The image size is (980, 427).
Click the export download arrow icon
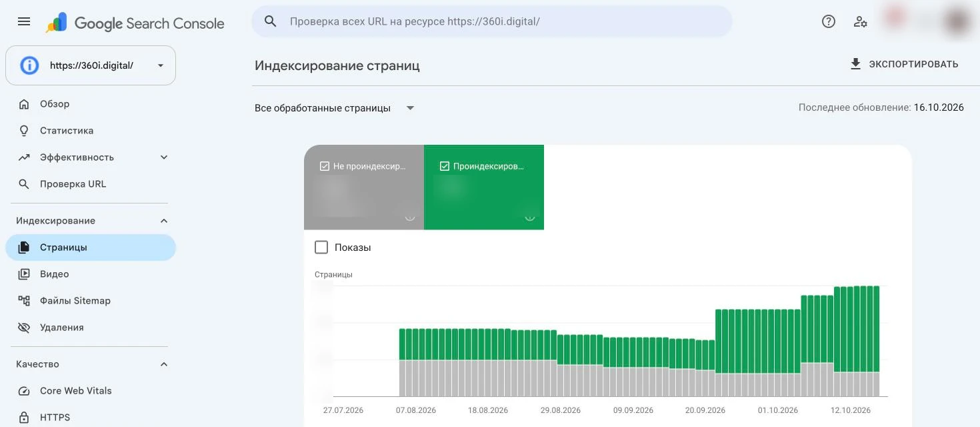[x=855, y=64]
